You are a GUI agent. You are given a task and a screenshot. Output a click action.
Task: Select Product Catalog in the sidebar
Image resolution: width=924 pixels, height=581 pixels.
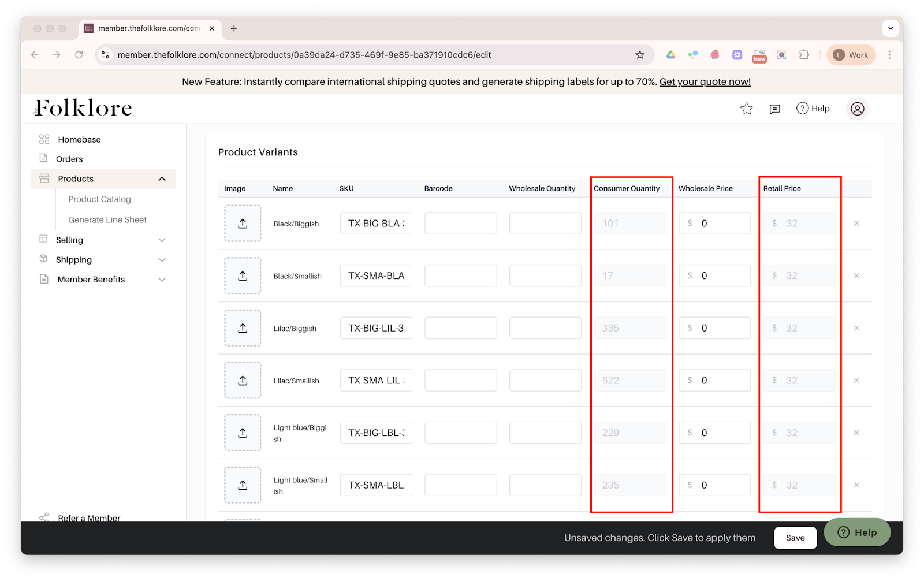[x=99, y=199]
